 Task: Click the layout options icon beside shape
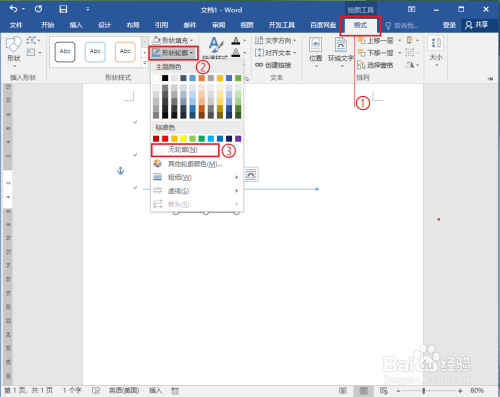[251, 174]
